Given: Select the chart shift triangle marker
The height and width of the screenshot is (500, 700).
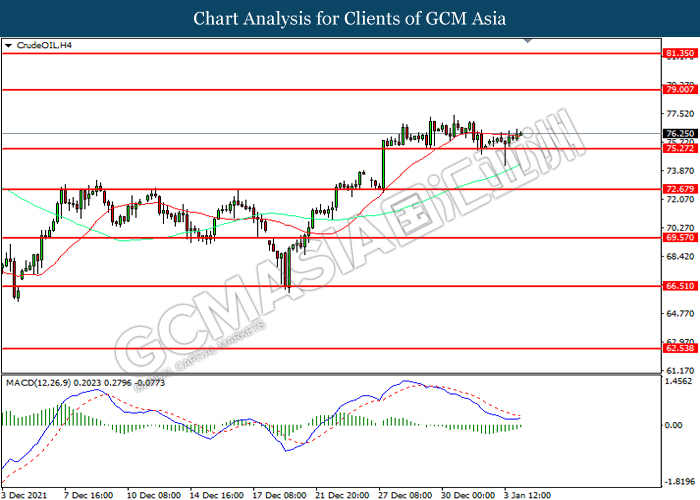Looking at the screenshot, I should 528,41.
